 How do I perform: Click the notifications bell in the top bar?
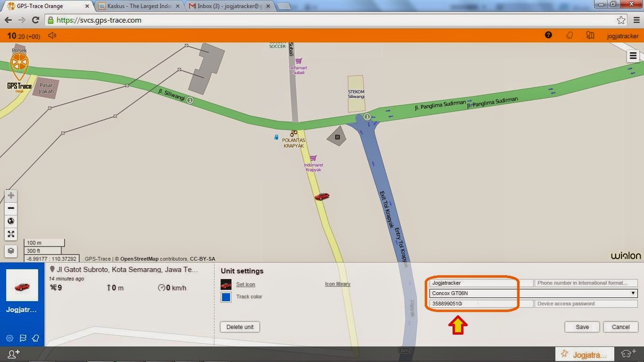pyautogui.click(x=570, y=35)
